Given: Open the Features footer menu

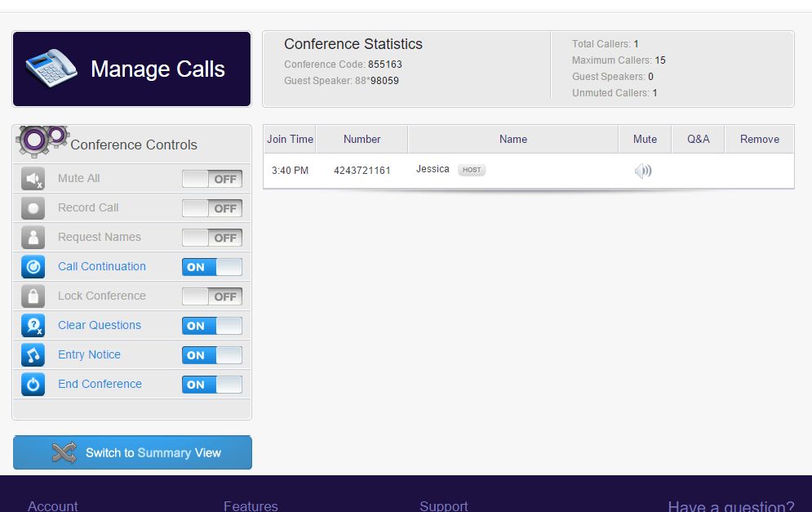Looking at the screenshot, I should tap(251, 505).
